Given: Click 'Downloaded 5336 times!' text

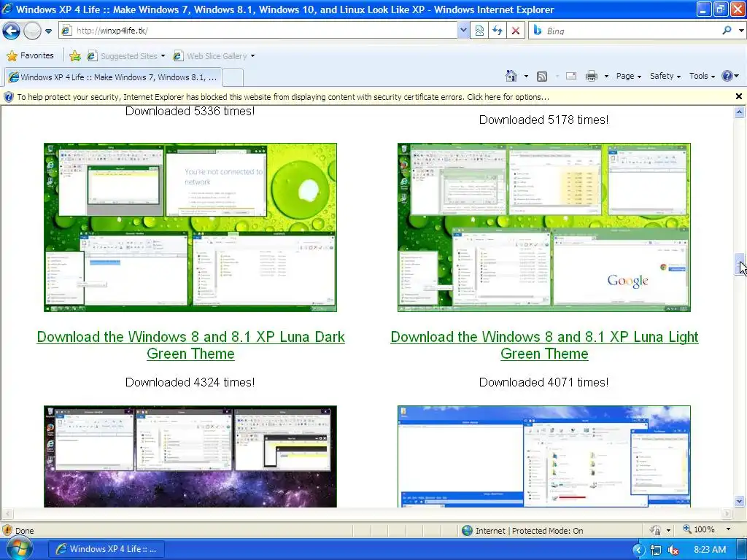Looking at the screenshot, I should (x=190, y=112).
